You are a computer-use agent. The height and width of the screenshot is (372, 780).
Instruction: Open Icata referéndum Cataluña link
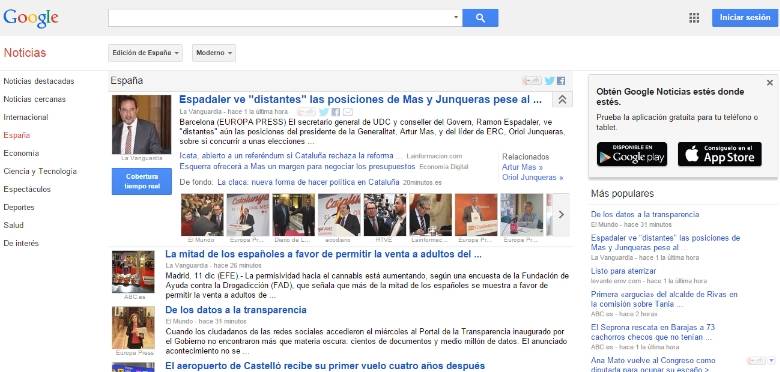(290, 156)
